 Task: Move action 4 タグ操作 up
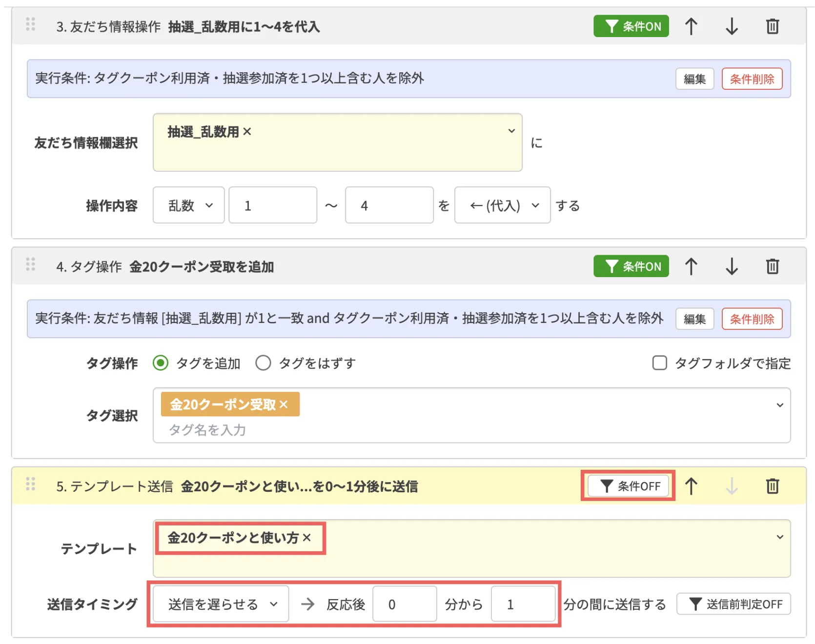(x=691, y=266)
